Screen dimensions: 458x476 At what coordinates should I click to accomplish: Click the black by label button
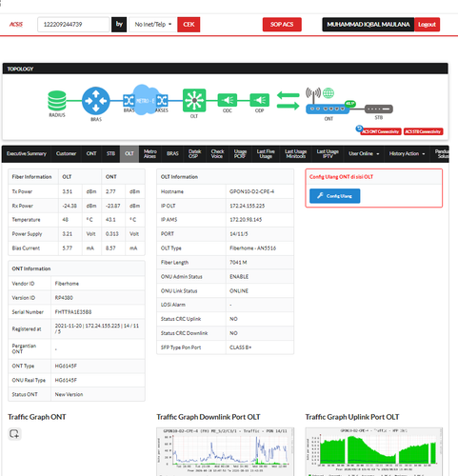119,25
